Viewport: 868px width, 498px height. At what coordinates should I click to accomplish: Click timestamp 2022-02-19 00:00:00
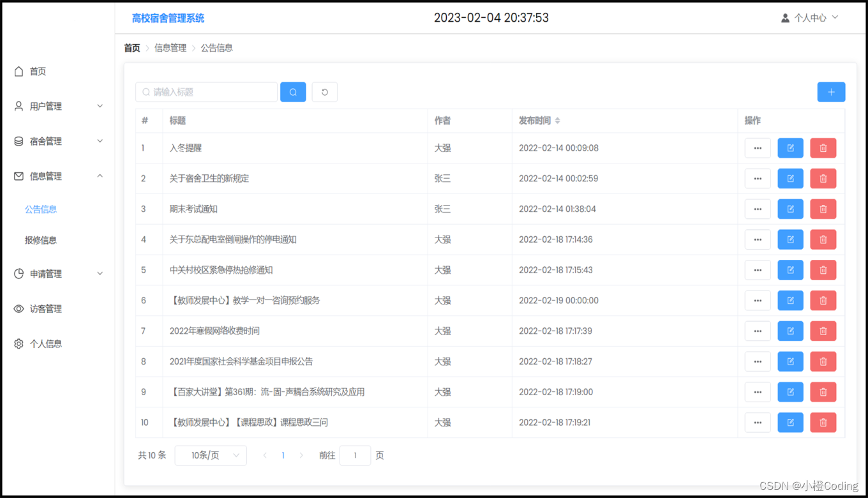(558, 301)
